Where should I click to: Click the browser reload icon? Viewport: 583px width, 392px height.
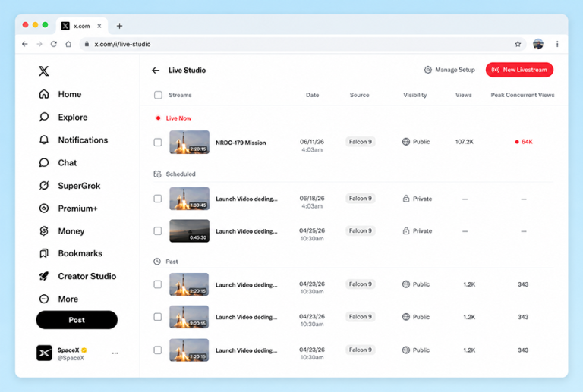(x=54, y=44)
